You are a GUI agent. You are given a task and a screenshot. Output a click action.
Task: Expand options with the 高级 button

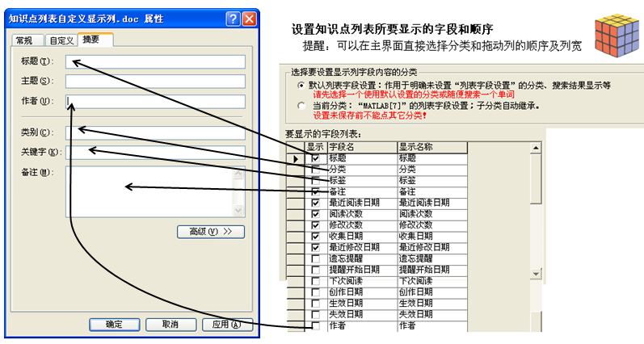pyautogui.click(x=210, y=232)
